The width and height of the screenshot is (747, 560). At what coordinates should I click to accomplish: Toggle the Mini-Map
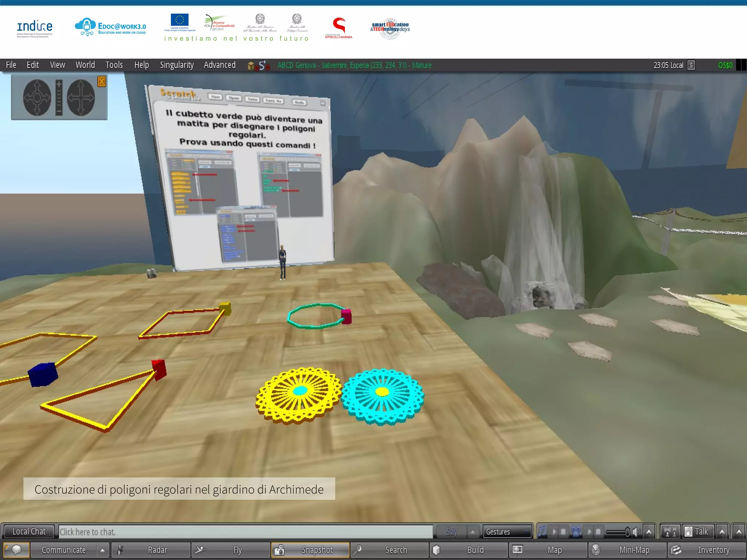(x=628, y=550)
